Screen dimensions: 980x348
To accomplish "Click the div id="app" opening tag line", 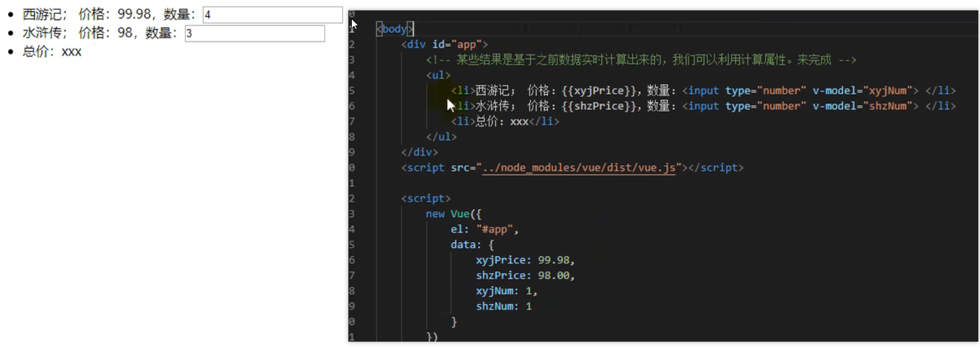I will 445,44.
